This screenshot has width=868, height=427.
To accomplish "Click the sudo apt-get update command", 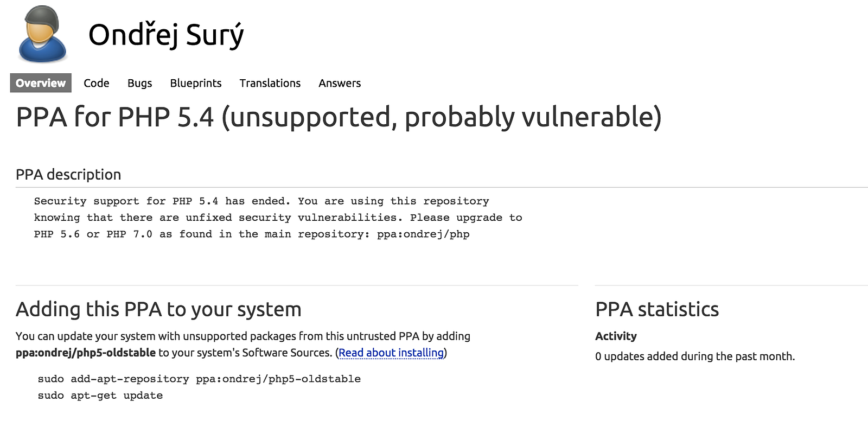I will [100, 396].
